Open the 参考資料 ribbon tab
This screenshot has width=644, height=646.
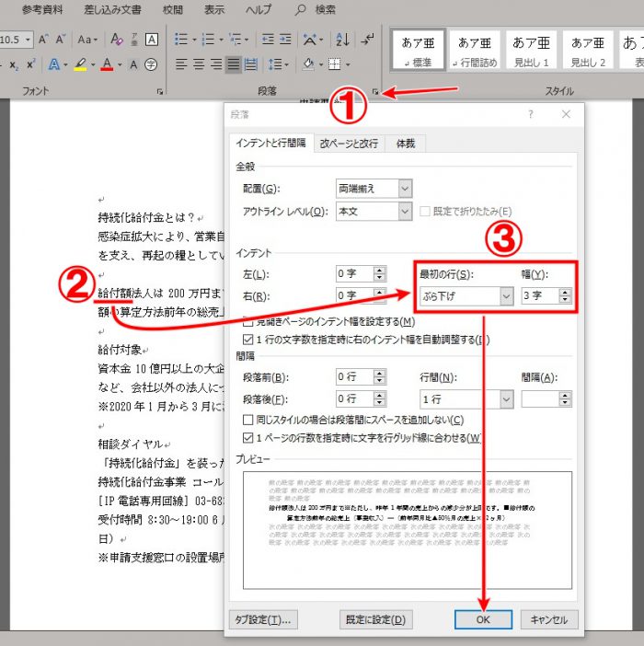point(42,9)
